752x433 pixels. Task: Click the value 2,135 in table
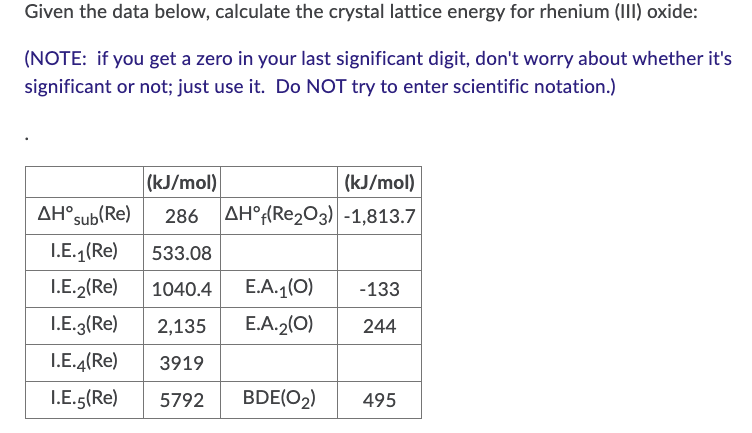point(182,327)
